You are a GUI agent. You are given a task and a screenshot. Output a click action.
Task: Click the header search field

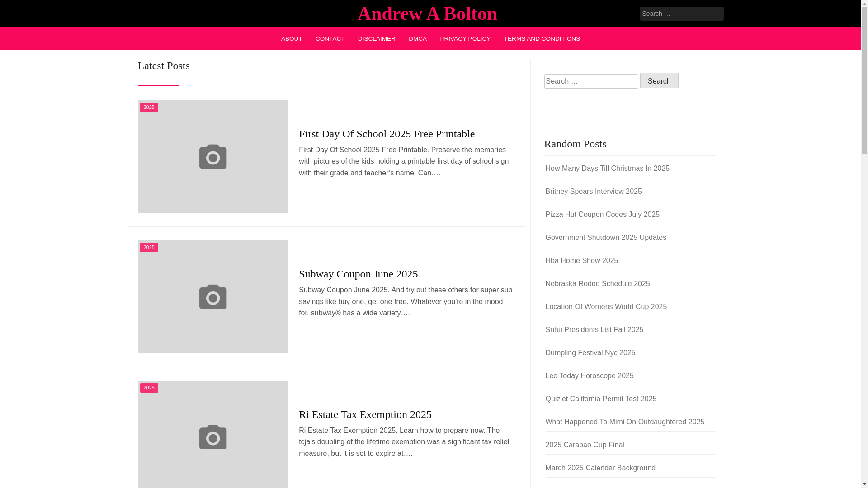click(x=681, y=14)
